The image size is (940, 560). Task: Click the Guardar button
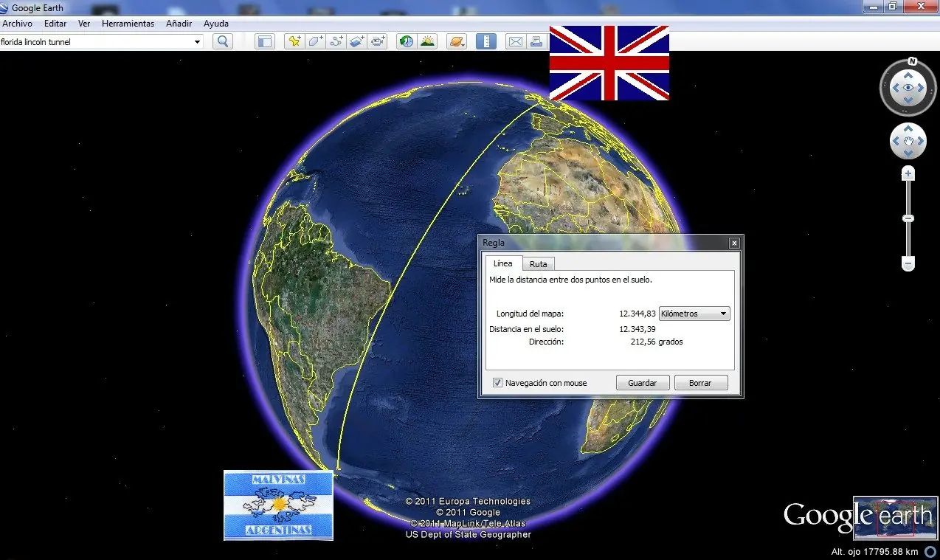(643, 383)
